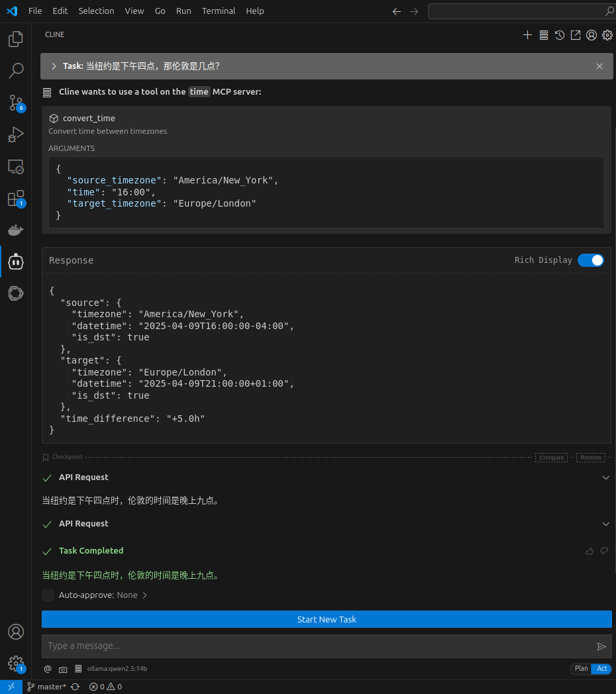The image size is (616, 694).
Task: Open the Selection menu
Action: point(96,11)
